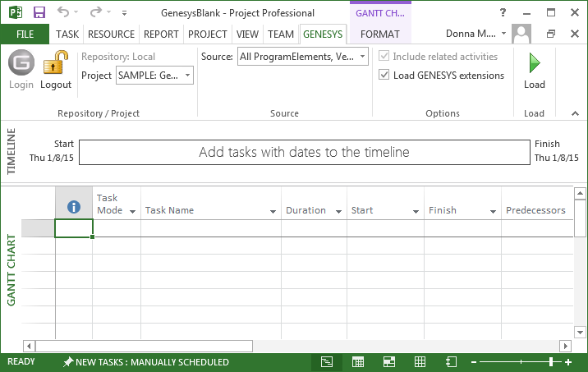The image size is (588, 372).
Task: Open the Undo history dropdown arrow
Action: (76, 12)
